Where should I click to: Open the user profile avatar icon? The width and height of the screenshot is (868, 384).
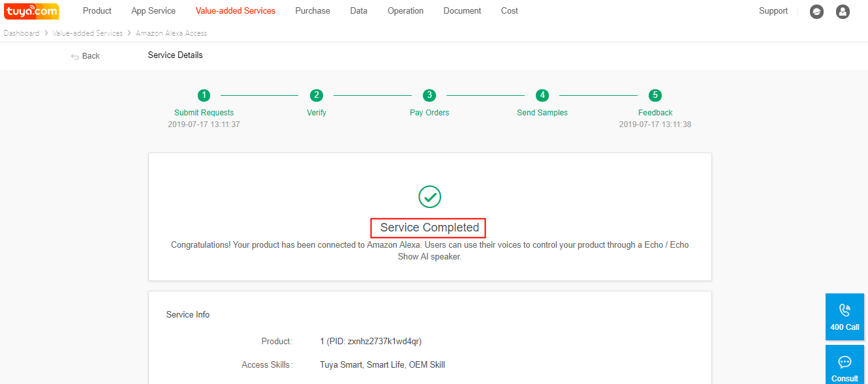[843, 12]
